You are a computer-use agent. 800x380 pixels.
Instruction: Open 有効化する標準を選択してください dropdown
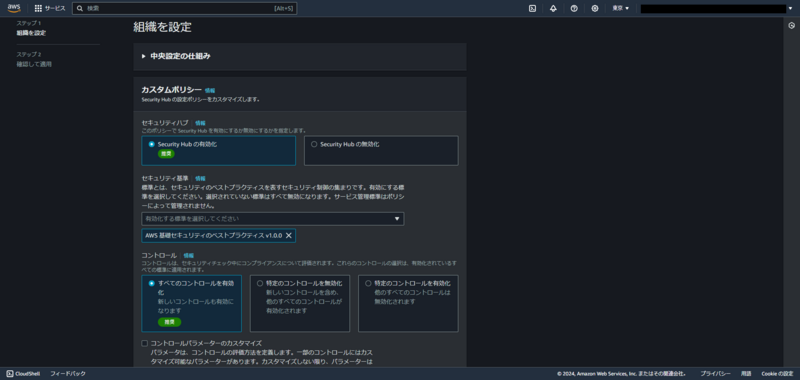[x=272, y=218]
